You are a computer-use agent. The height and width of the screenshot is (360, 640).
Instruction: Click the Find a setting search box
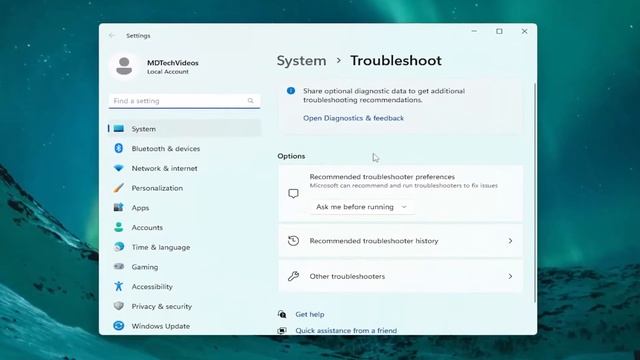[x=184, y=101]
